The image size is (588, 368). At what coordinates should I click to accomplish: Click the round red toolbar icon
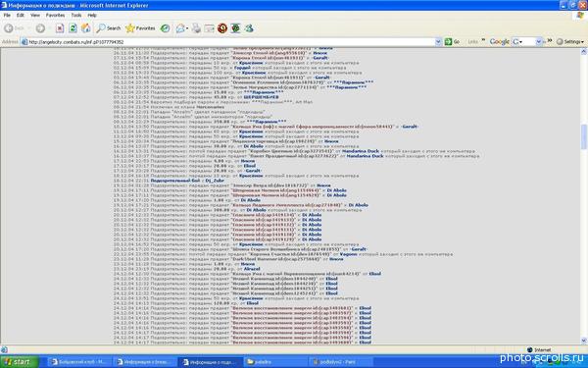click(222, 28)
